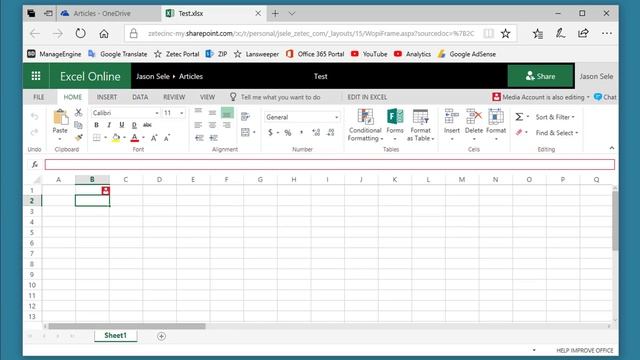Open the Borders dropdown arrow
This screenshot has width=640, height=360.
tap(105, 138)
